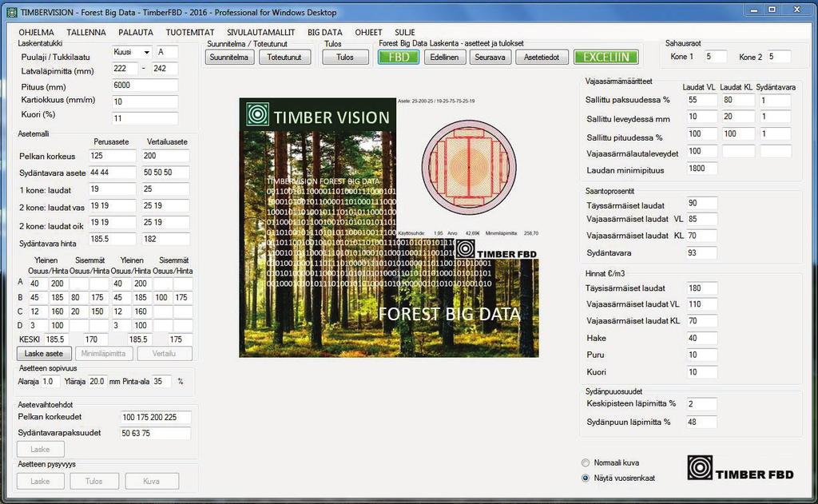Click the Pituus (mm) field showing 6000
This screenshot has height=504, width=818.
145,85
